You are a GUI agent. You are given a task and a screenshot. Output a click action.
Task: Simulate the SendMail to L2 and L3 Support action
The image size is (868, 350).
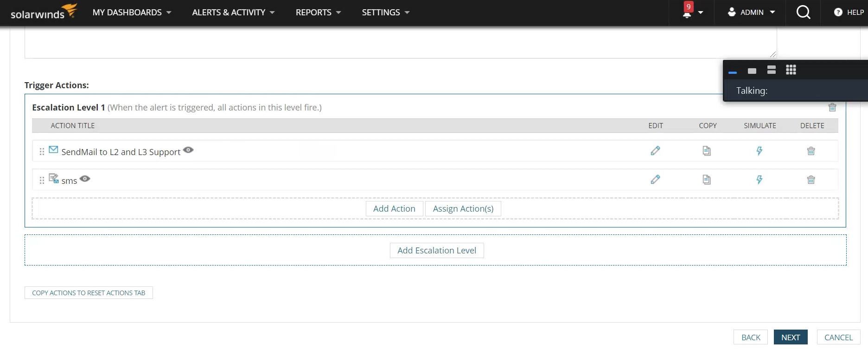(x=759, y=151)
